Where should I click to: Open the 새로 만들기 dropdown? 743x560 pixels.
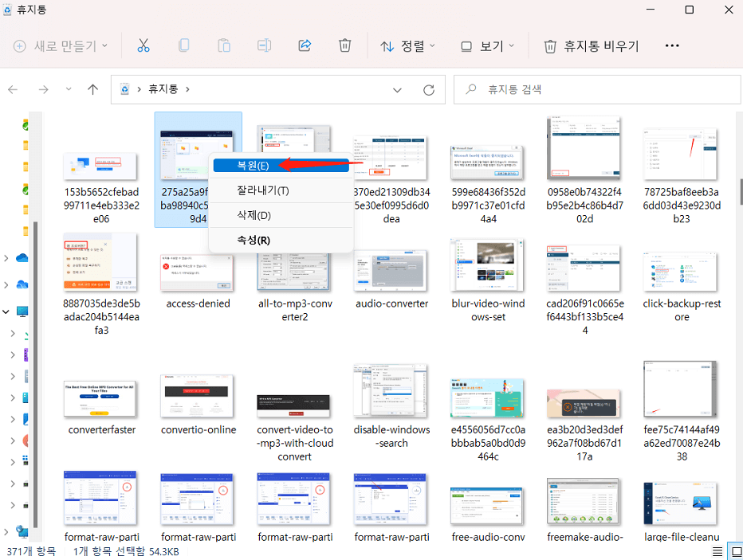point(61,46)
